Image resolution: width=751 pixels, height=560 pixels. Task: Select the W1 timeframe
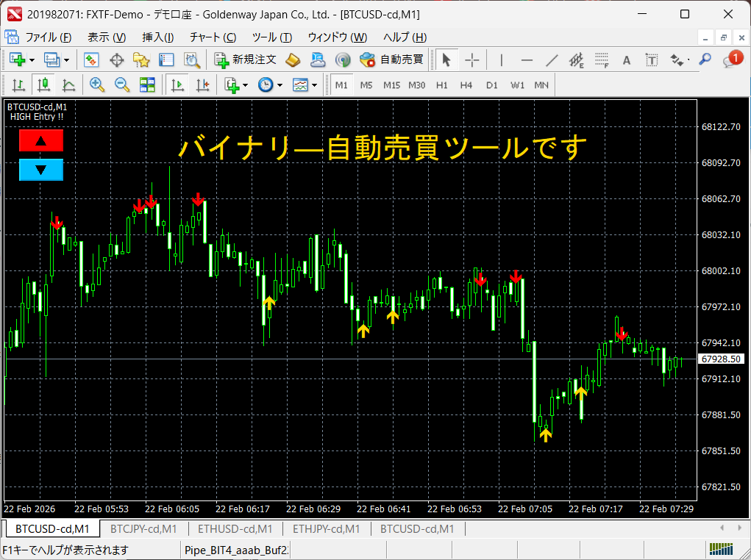coord(517,85)
